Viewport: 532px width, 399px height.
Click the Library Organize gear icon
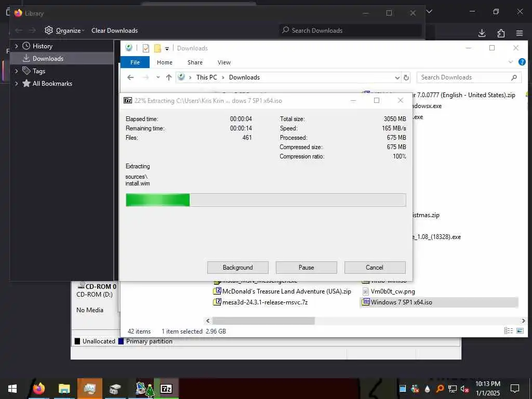[49, 30]
